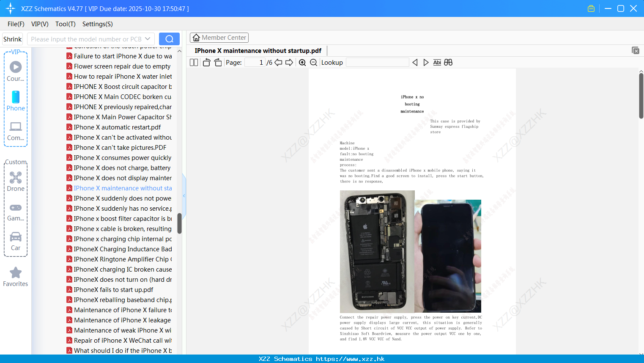The image size is (644, 363).
Task: Click the Shrink button
Action: [13, 39]
